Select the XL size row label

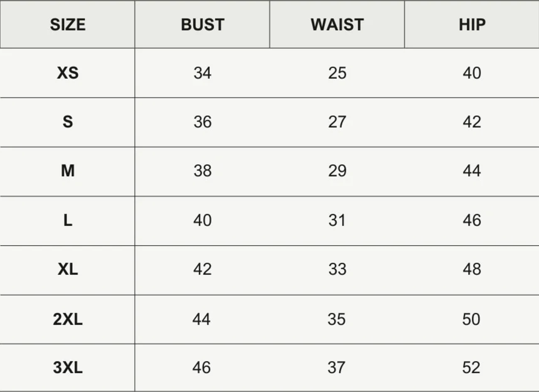tap(68, 269)
